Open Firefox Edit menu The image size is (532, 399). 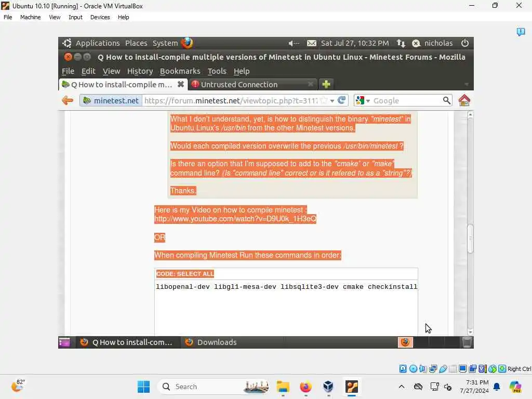click(88, 71)
